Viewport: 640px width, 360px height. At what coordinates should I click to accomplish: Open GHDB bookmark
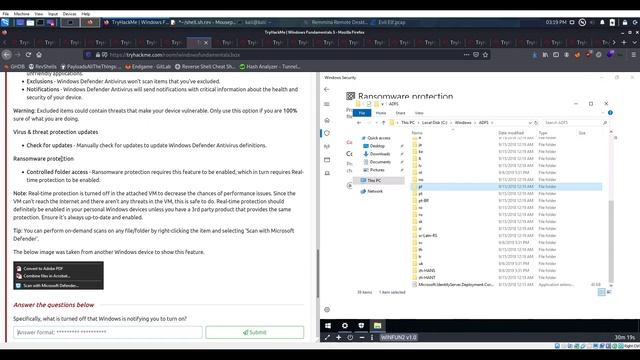pyautogui.click(x=14, y=67)
